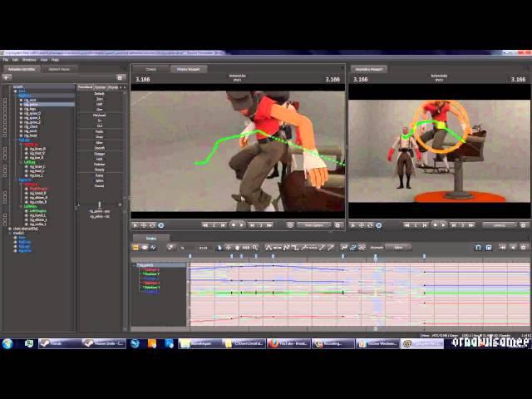532x399 pixels.
Task: Open the primary viewport camera dropdown
Action: coord(314,225)
